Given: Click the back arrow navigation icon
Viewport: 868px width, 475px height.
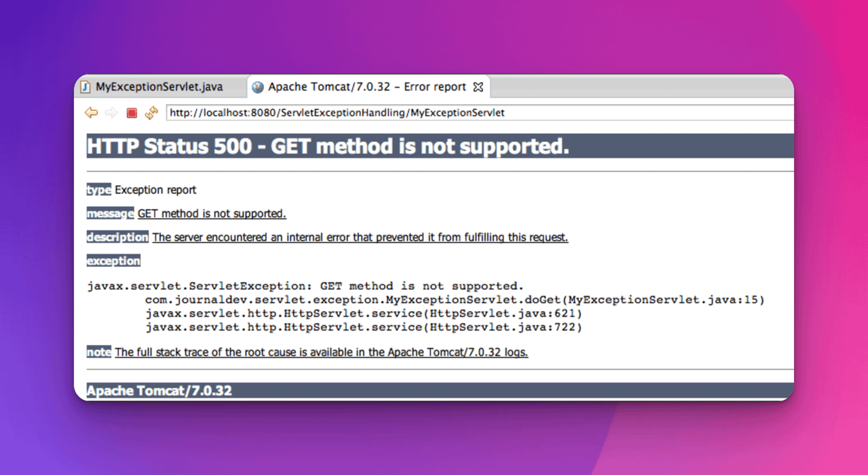Looking at the screenshot, I should pos(91,113).
